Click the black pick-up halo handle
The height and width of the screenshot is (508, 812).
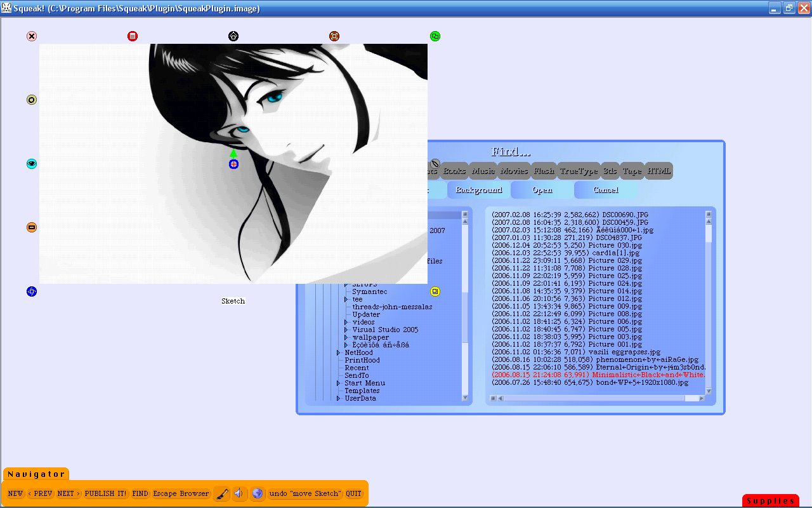pyautogui.click(x=233, y=36)
